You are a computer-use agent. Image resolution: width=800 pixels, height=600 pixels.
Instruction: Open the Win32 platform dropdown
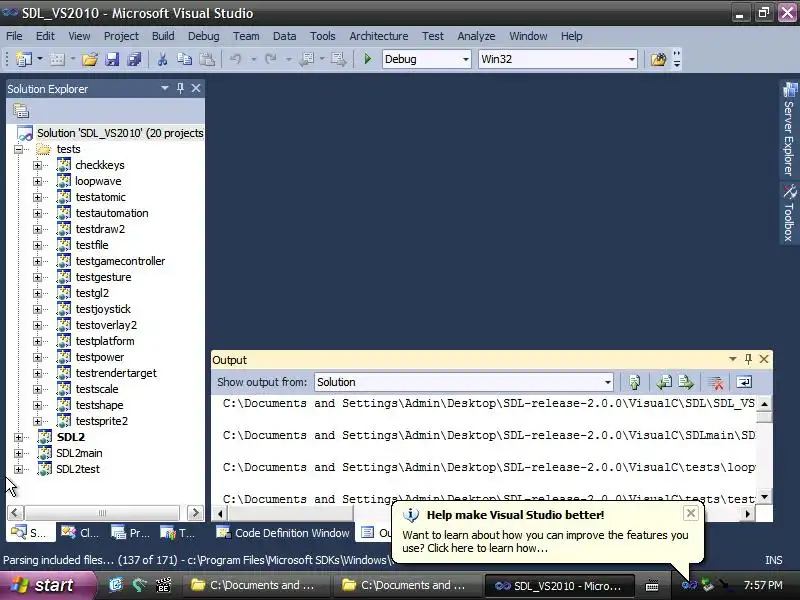click(x=632, y=59)
